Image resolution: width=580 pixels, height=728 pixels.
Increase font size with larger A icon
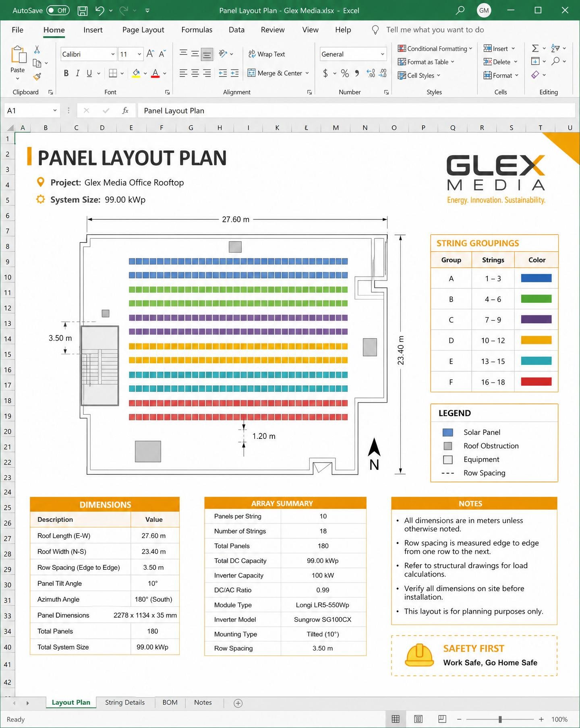[x=150, y=54]
